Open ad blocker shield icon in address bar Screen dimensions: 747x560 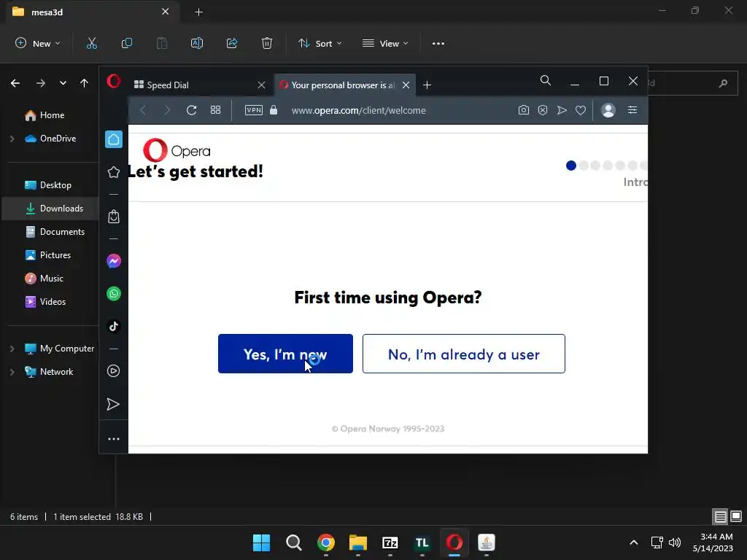tap(543, 110)
